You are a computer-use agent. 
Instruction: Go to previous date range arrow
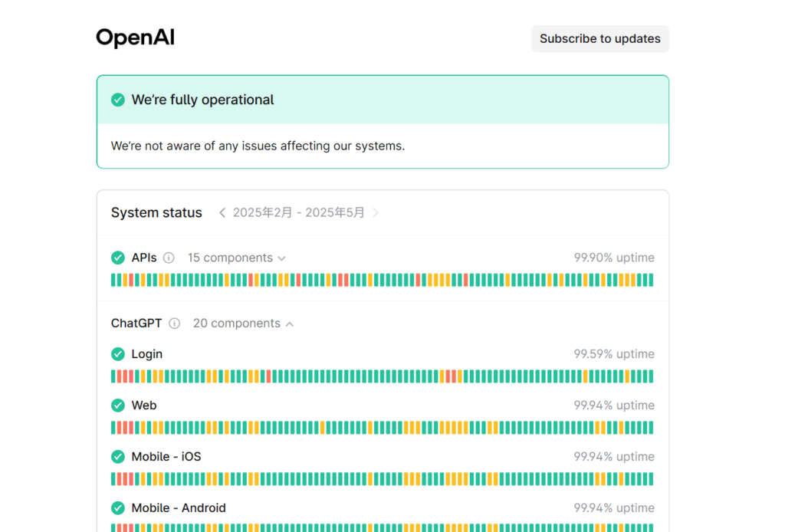222,212
